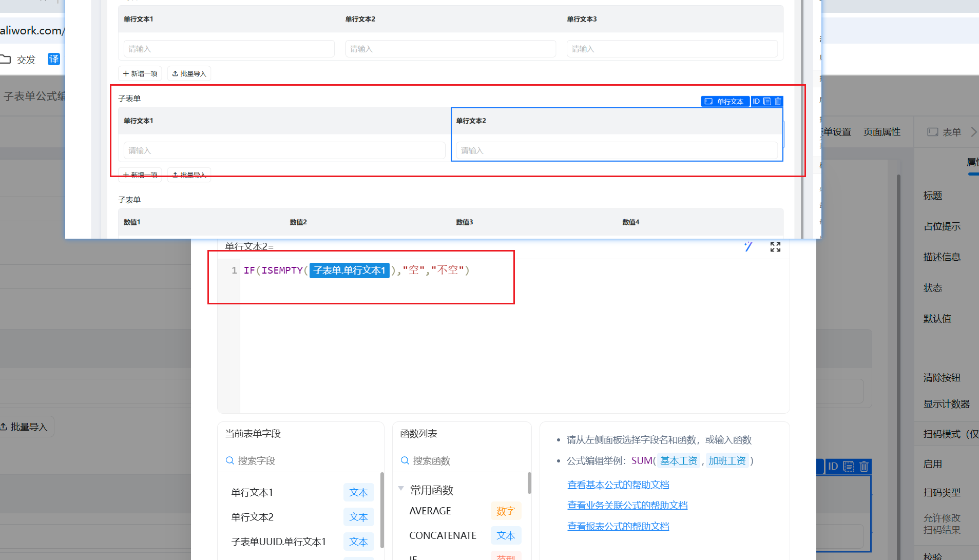Click the 显示计数器 property label
This screenshot has height=560, width=979.
(x=947, y=404)
